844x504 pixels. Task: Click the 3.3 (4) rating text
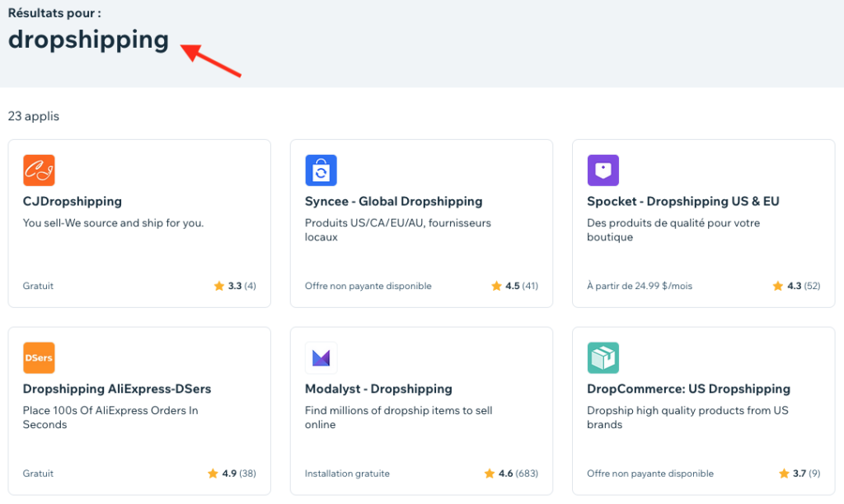click(x=241, y=286)
